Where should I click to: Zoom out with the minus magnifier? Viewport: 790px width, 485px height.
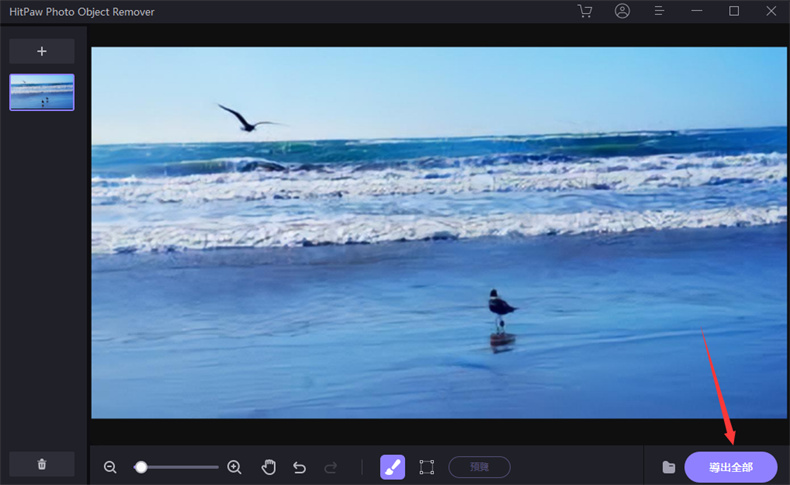[110, 467]
